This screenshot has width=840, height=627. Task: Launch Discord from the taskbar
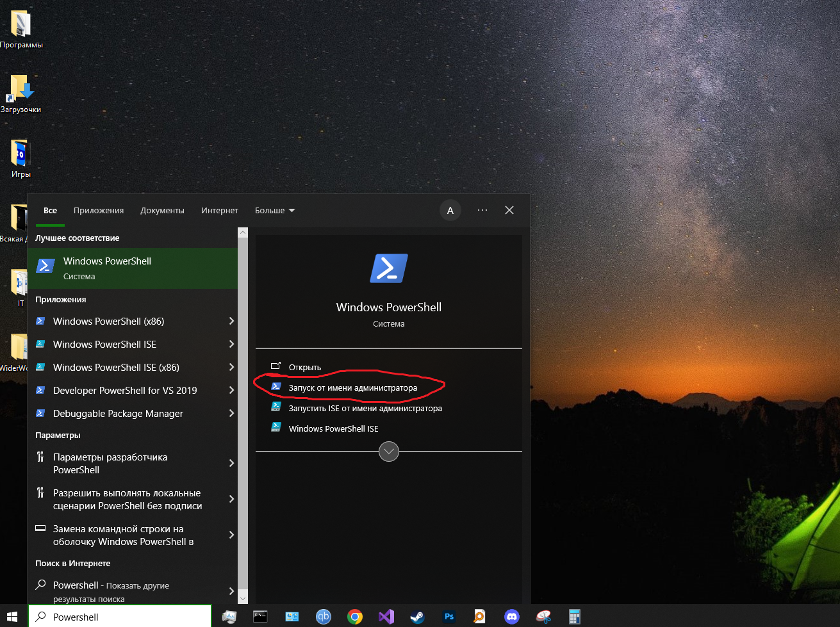511,617
